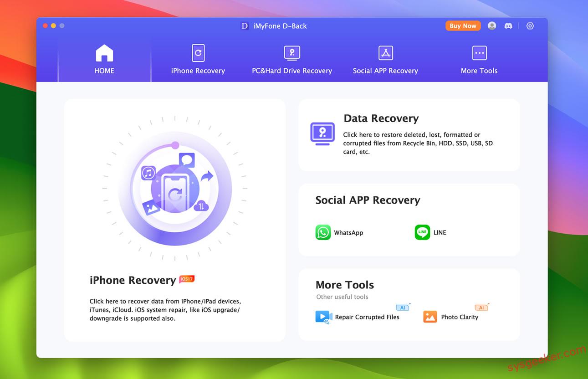Screen dimensions: 588x379
Task: Click the AI badge above Photo Clarity
Action: 481,307
